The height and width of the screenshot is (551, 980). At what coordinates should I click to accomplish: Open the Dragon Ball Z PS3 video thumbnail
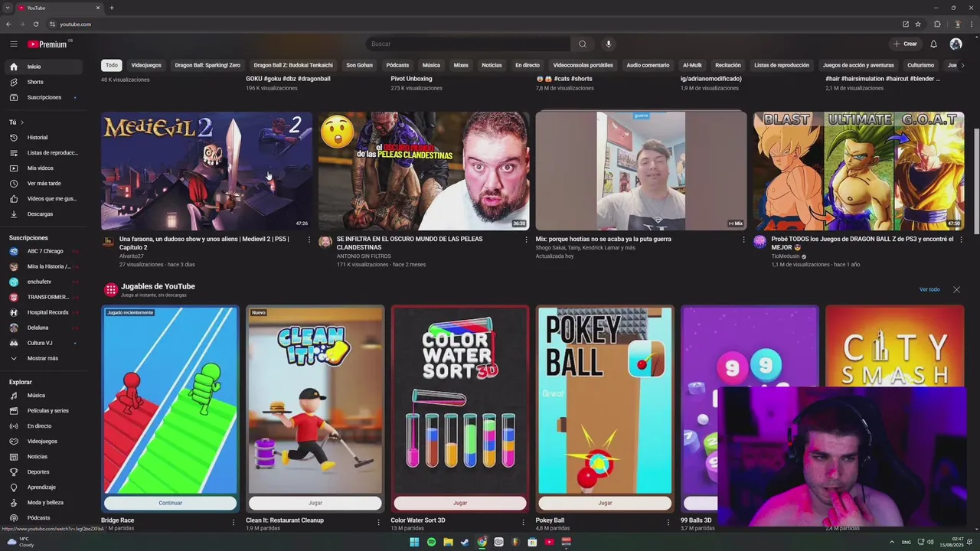coord(858,171)
